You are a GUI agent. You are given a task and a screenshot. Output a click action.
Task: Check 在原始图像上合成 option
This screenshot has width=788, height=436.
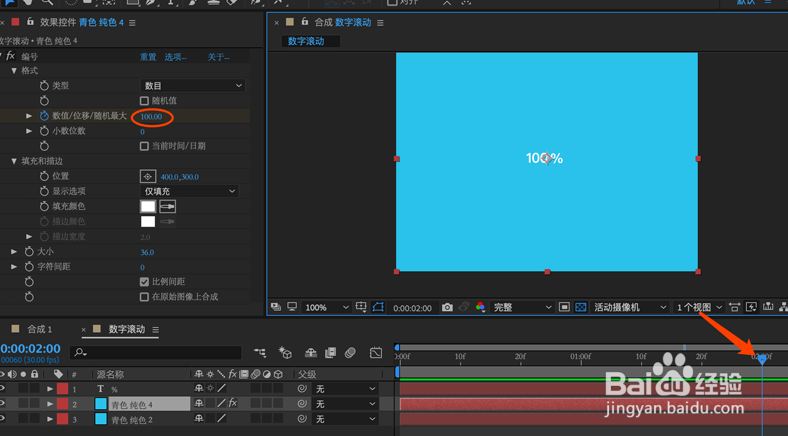coord(144,297)
